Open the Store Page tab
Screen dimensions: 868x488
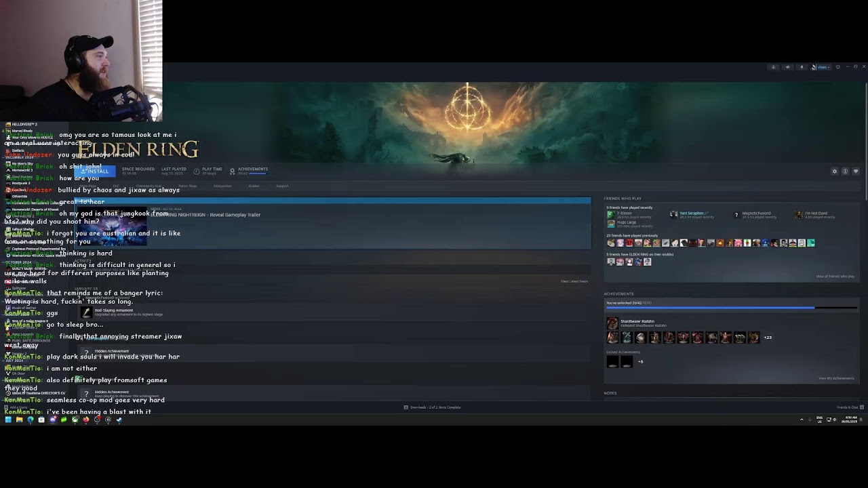point(89,186)
